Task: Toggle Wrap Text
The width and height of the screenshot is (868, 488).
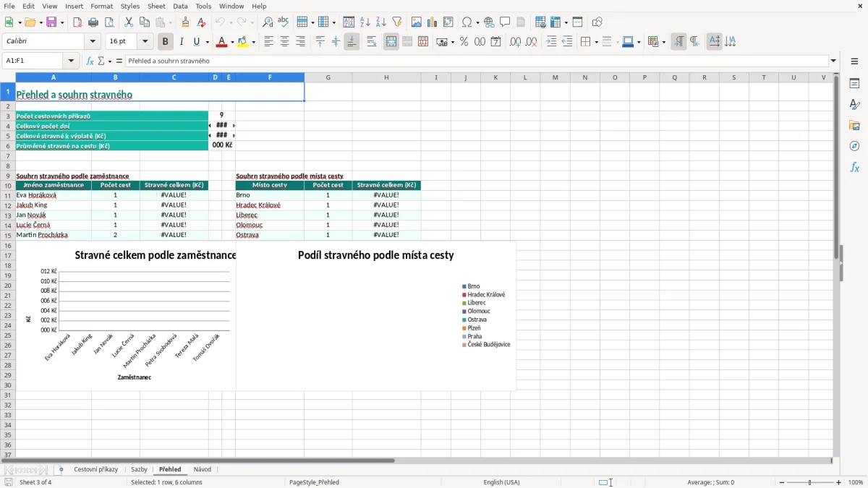Action: click(x=372, y=42)
